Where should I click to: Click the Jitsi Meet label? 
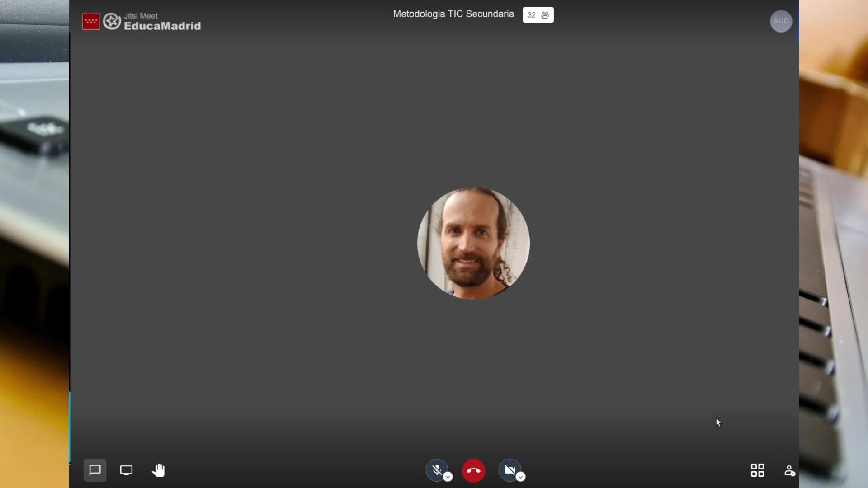(141, 16)
